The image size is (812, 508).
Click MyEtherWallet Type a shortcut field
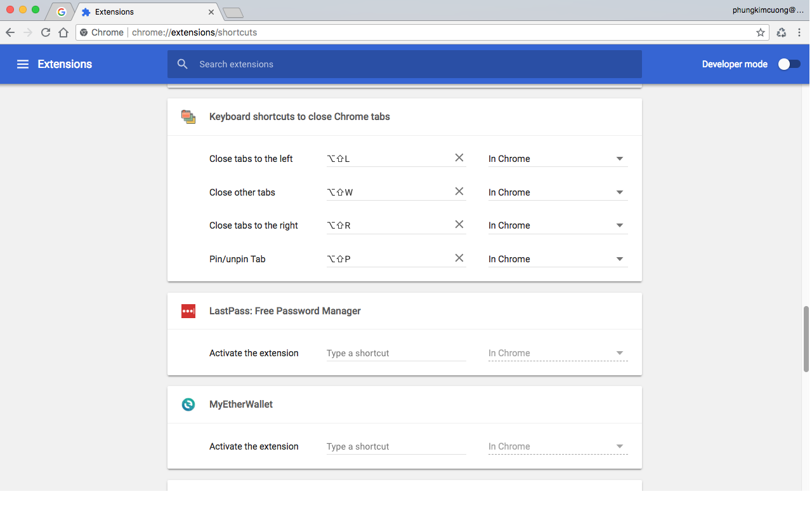pos(396,446)
